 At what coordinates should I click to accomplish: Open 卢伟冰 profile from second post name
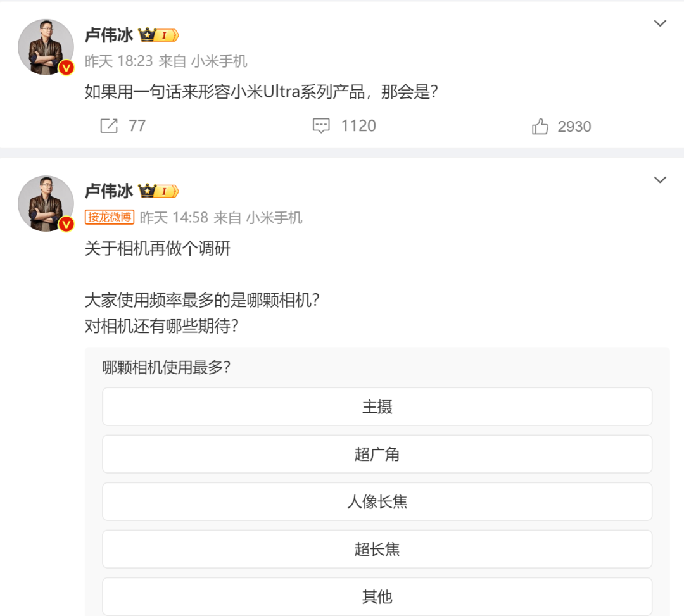click(109, 191)
